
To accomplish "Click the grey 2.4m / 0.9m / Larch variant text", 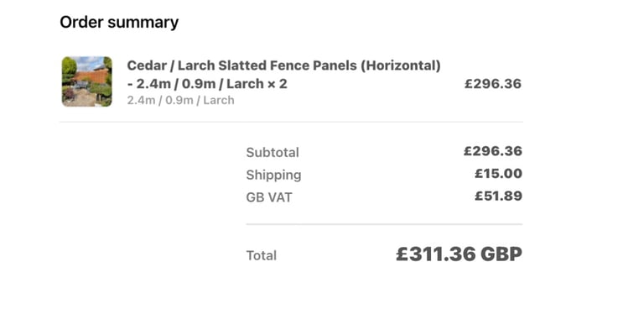I will point(180,101).
